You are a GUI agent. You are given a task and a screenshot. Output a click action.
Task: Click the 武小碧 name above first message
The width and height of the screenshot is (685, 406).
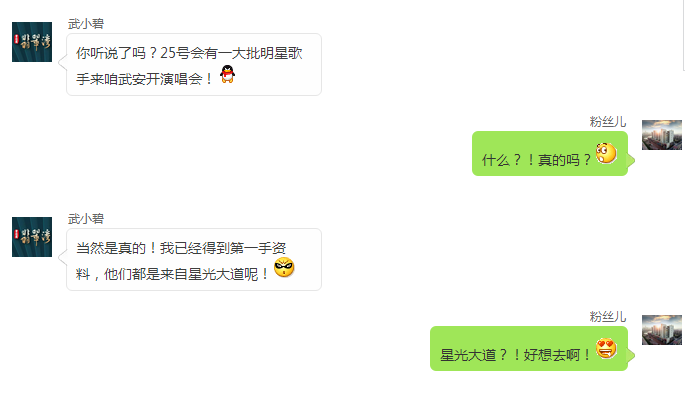[86, 24]
